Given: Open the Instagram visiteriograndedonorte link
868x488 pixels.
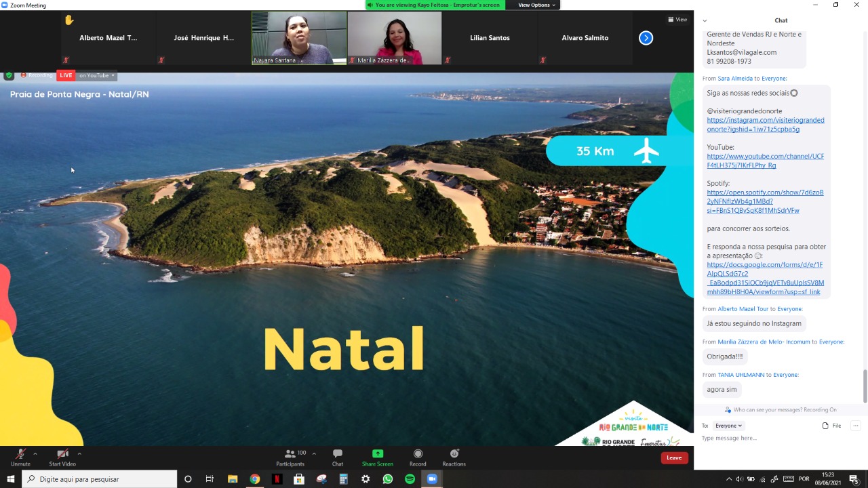Looking at the screenshot, I should (765, 125).
